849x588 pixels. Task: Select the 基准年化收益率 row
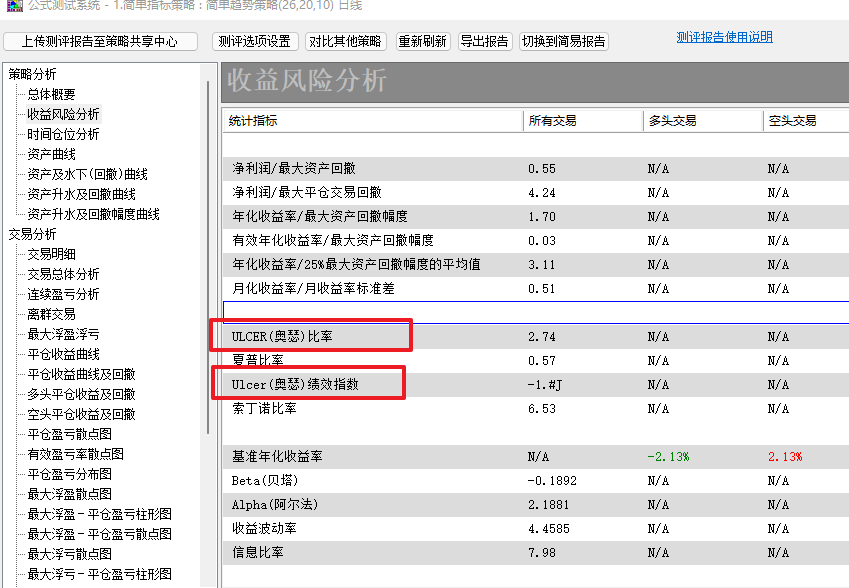(536, 456)
